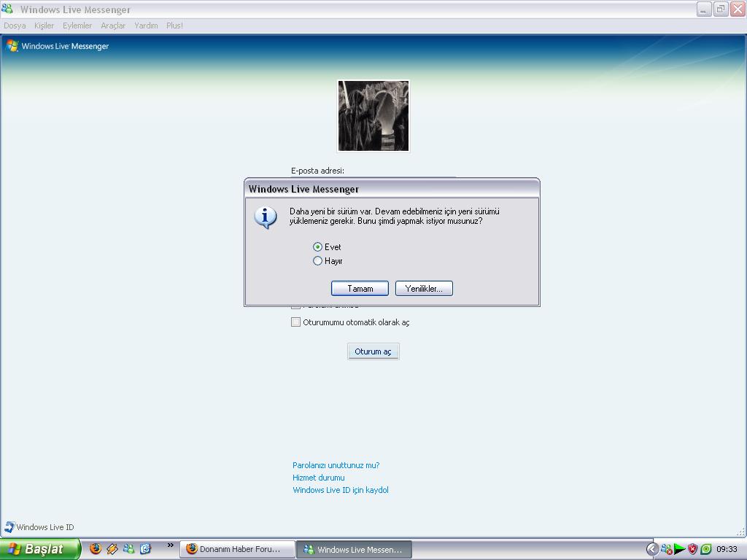Image resolution: width=747 pixels, height=560 pixels.
Task: Switch to Donanım Haber Forum taskbar window
Action: click(x=237, y=549)
